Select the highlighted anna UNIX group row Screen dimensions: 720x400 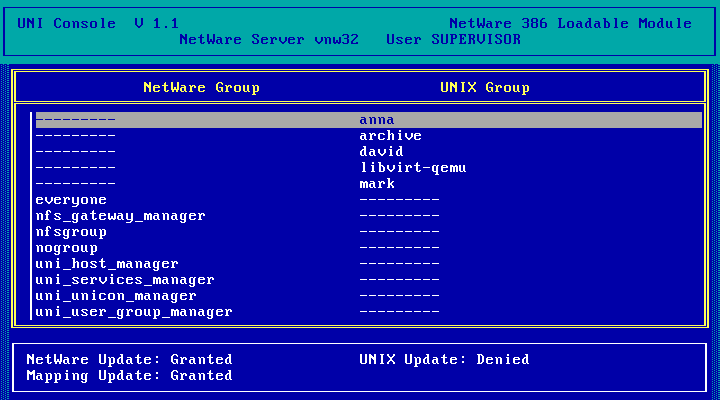(x=369, y=120)
